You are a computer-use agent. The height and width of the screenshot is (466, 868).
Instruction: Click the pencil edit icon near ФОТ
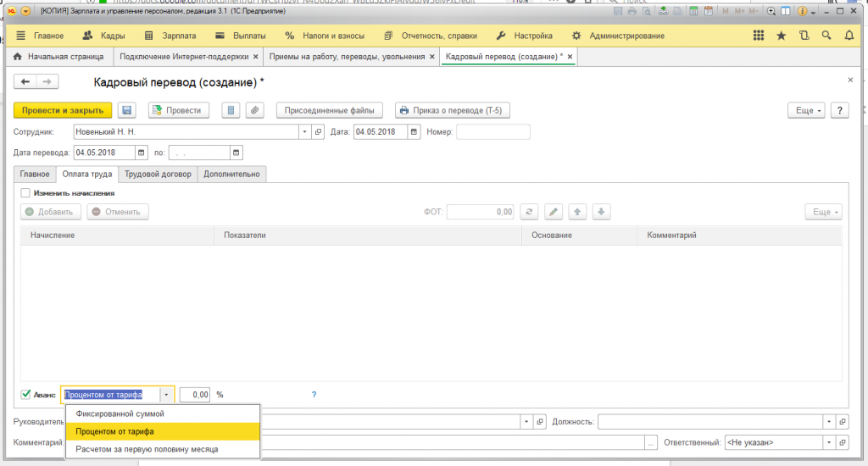[x=553, y=212]
